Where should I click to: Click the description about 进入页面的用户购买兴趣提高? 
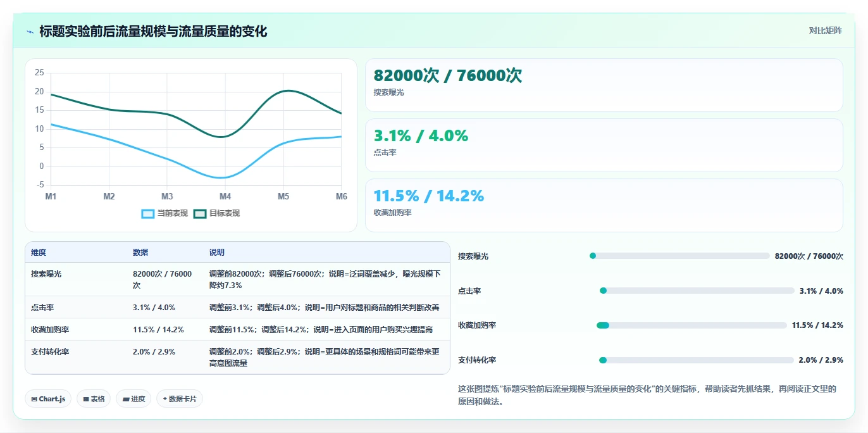(326, 329)
